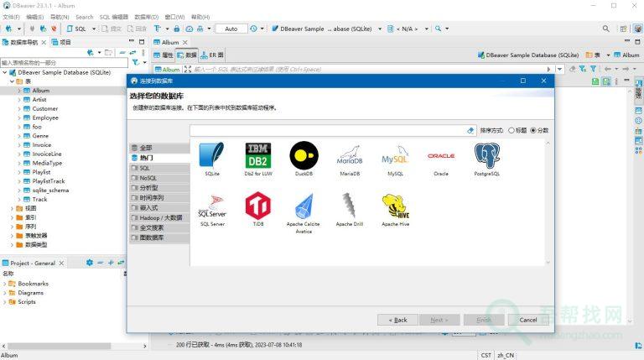Select the NoSQL category in sidebar
644x360 pixels.
[x=148, y=178]
